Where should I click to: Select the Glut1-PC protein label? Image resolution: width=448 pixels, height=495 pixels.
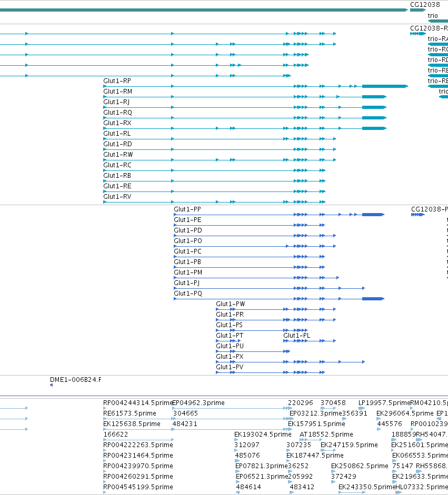pyautogui.click(x=187, y=251)
